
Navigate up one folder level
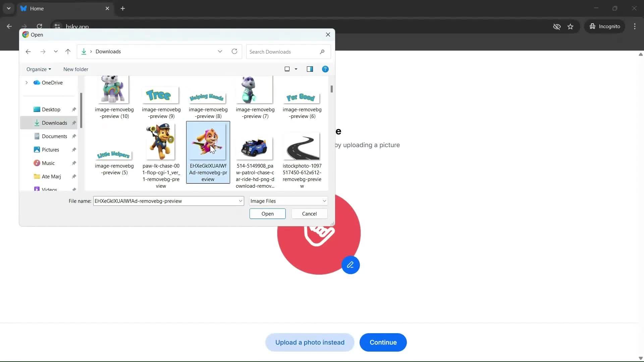click(68, 51)
